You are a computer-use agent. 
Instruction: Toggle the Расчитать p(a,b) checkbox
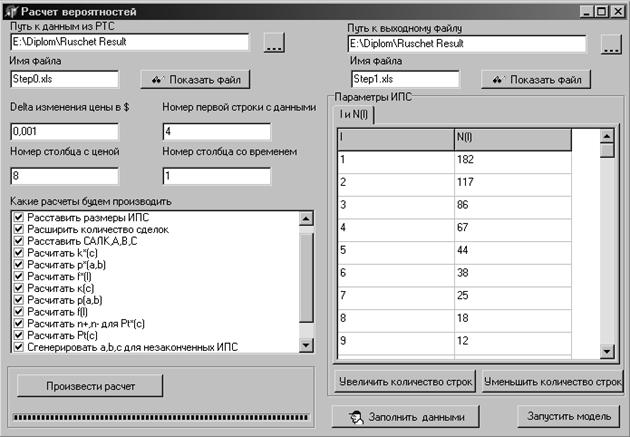(18, 300)
